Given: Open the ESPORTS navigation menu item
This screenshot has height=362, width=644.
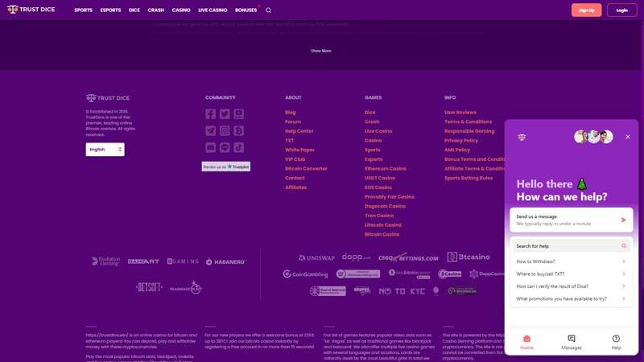Looking at the screenshot, I should point(110,10).
